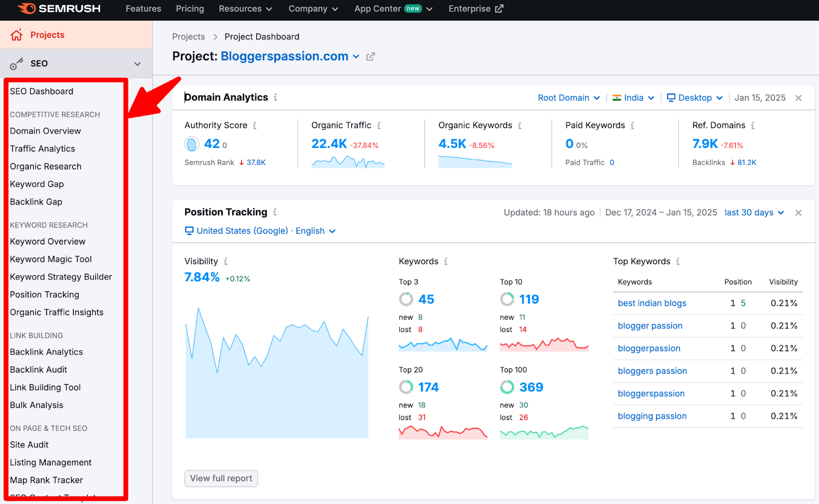
Task: Show Ref. Domains info icon
Action: (x=752, y=125)
